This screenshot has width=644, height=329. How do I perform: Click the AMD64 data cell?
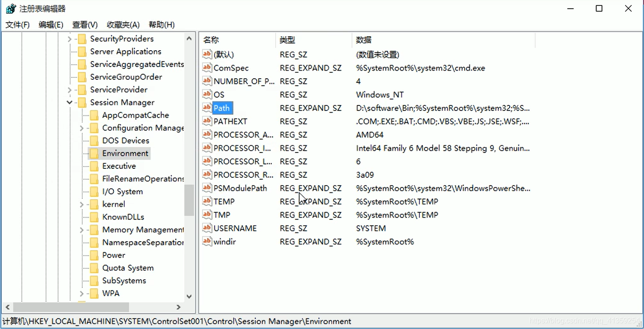pyautogui.click(x=370, y=134)
